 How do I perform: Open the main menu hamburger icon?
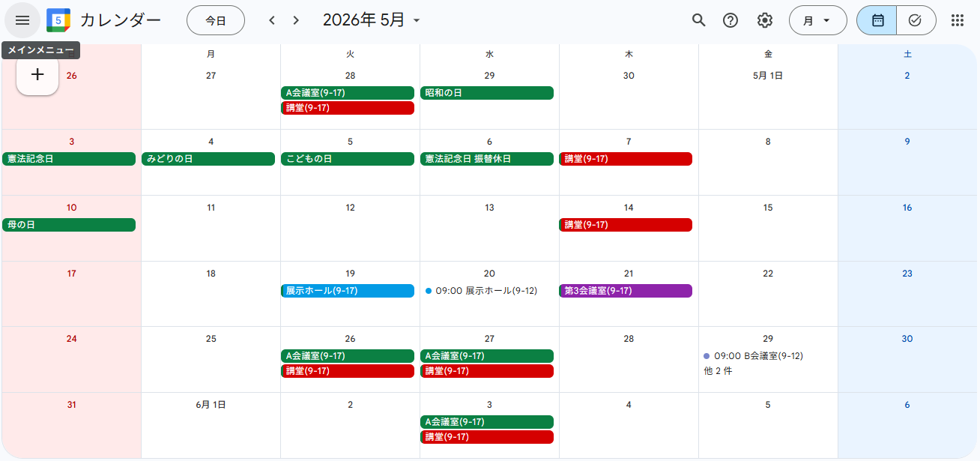point(22,20)
